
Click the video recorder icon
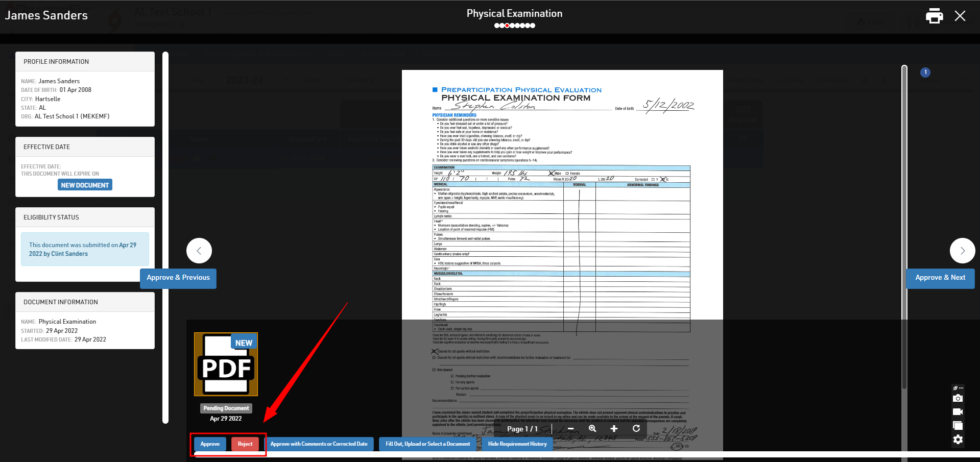click(x=958, y=412)
